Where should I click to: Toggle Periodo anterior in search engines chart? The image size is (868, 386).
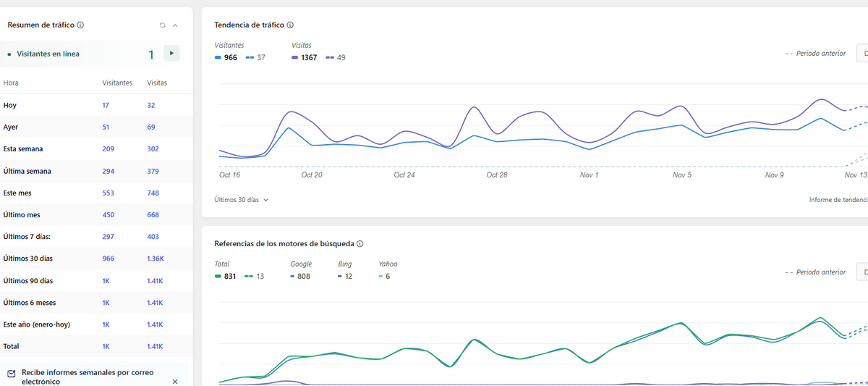coord(815,272)
